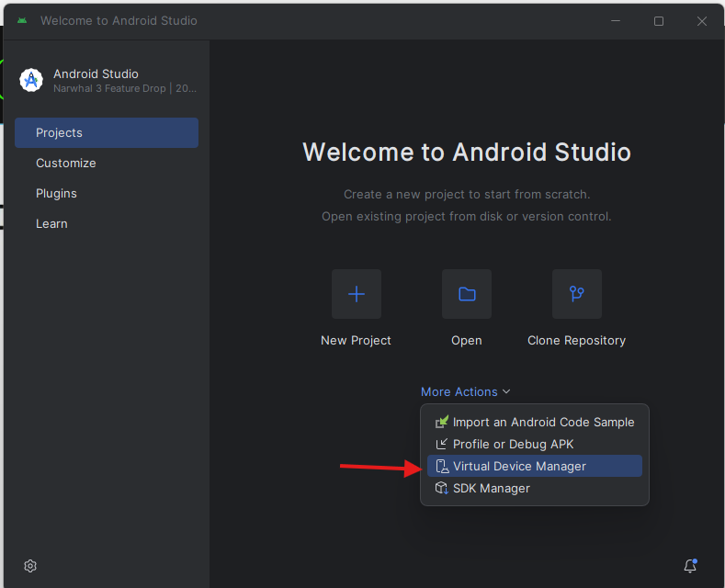Open the Customize section
Image resolution: width=725 pixels, height=588 pixels.
[66, 164]
